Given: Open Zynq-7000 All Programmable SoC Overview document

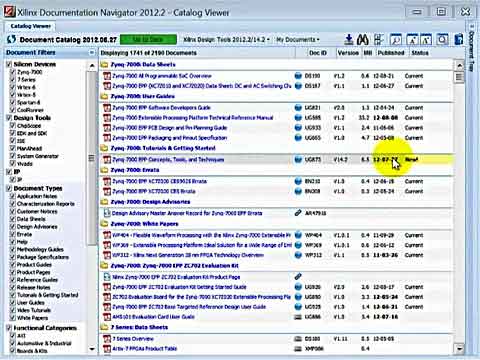Looking at the screenshot, I should coord(162,76).
